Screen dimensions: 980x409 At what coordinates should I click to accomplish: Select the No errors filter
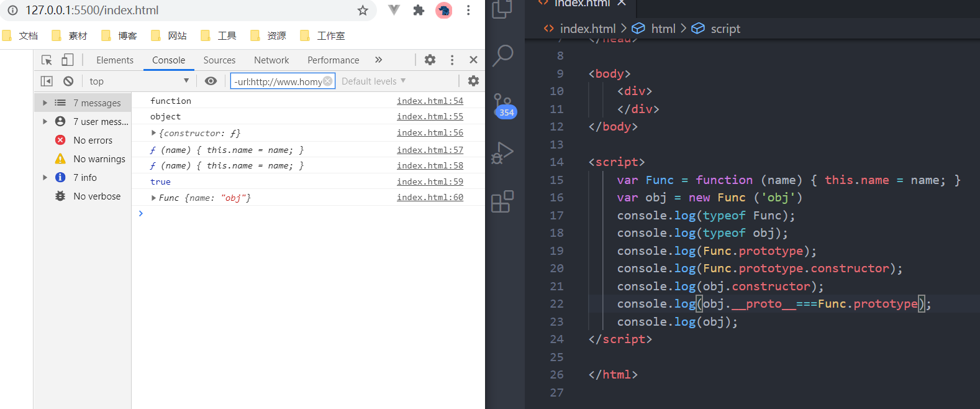[83, 140]
